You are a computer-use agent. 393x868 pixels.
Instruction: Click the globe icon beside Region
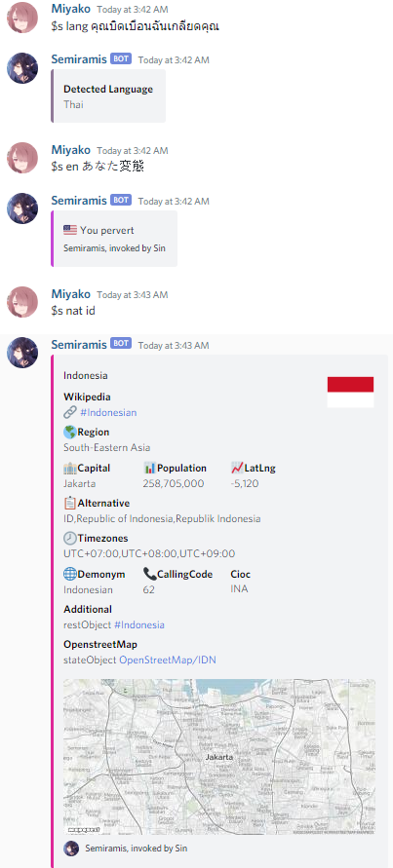tap(70, 432)
